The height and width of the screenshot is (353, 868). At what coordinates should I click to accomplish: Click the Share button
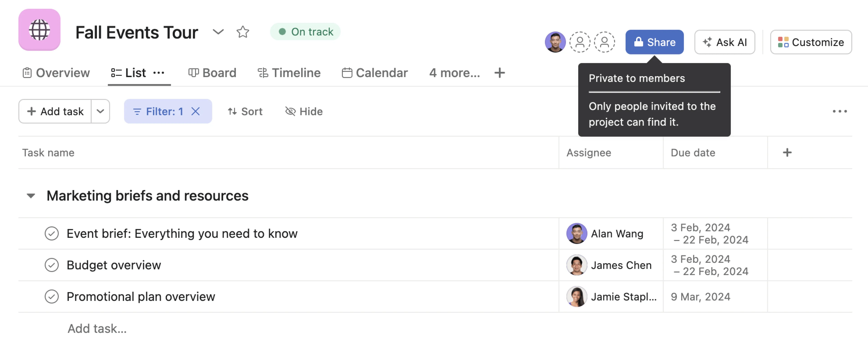point(654,42)
